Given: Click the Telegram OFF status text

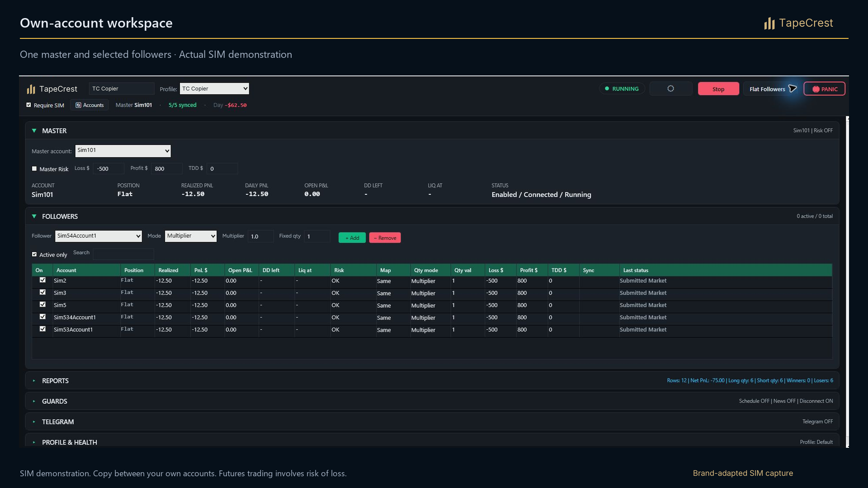Looking at the screenshot, I should tap(817, 422).
